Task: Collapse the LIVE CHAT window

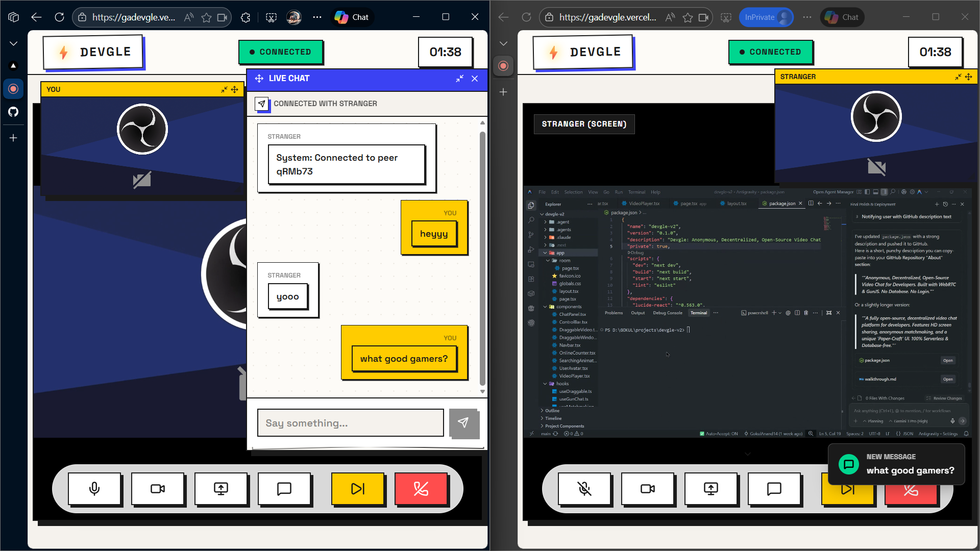Action: point(459,79)
